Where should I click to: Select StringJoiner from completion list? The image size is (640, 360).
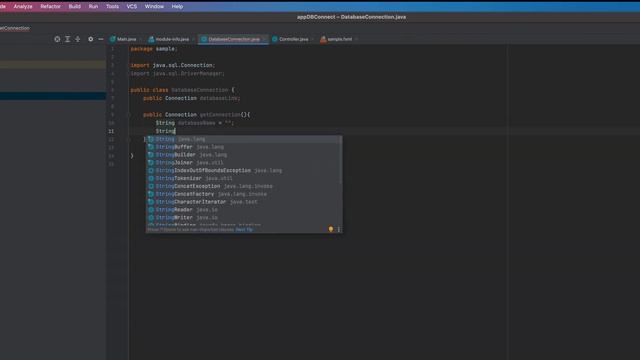coord(244,162)
